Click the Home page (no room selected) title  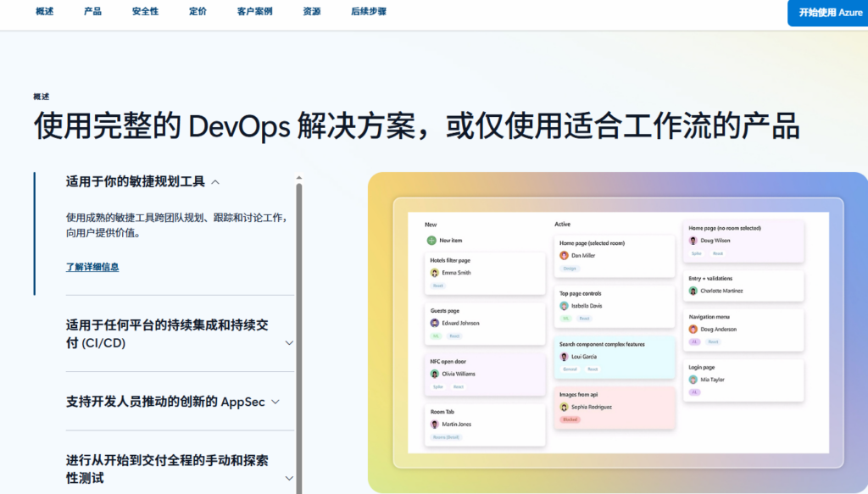[724, 228]
